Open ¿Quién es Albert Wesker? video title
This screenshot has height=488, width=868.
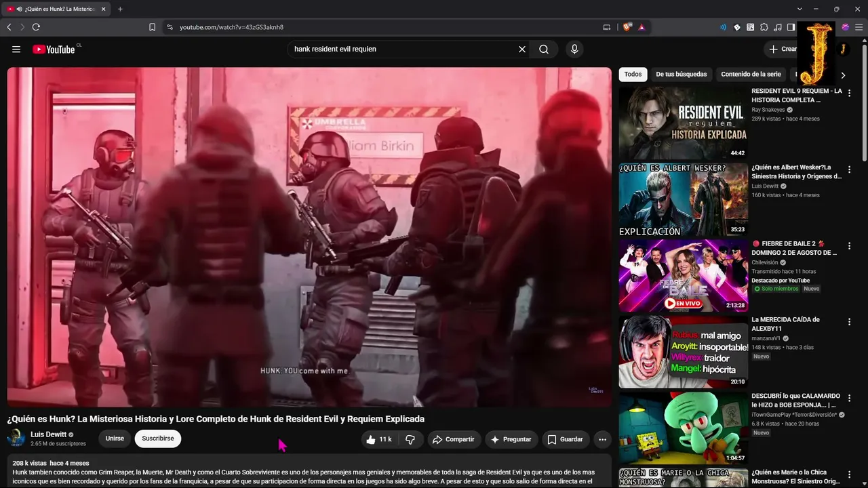pos(797,171)
